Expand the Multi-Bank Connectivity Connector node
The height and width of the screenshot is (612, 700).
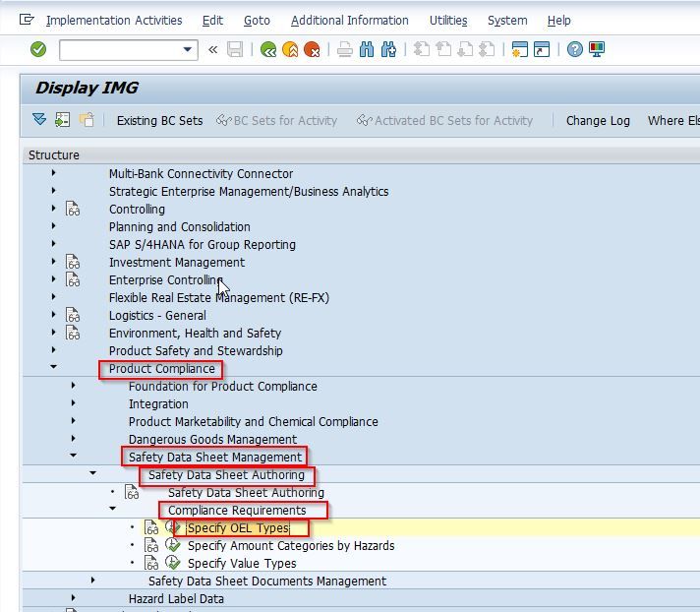[53, 173]
